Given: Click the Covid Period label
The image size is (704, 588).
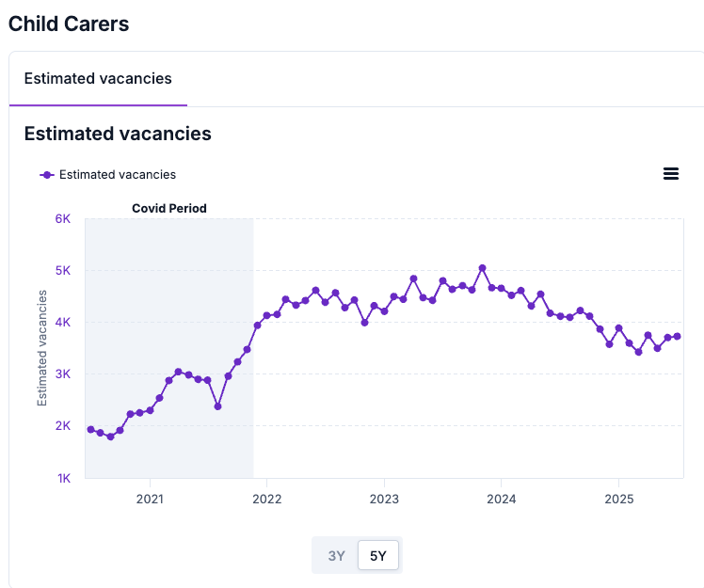Looking at the screenshot, I should tap(168, 208).
